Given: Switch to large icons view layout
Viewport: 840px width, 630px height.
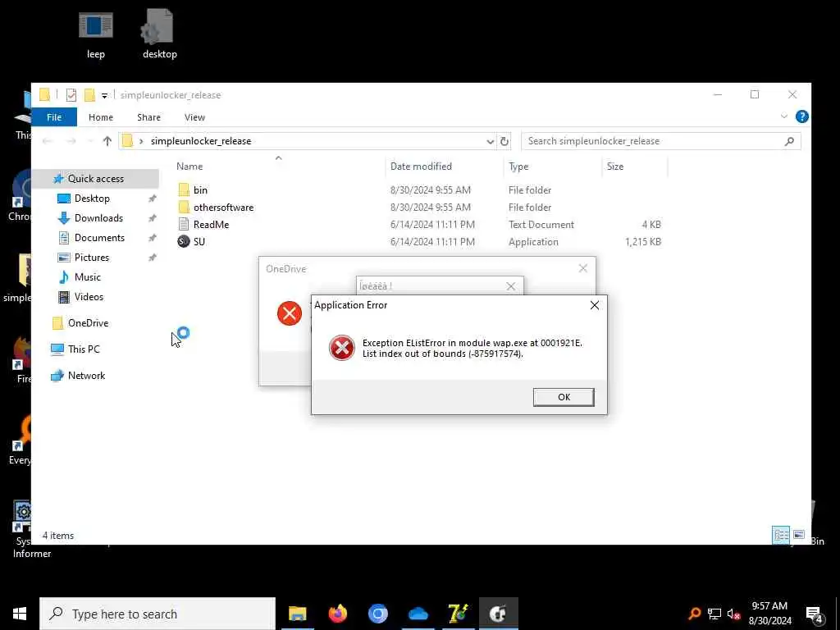Looking at the screenshot, I should pyautogui.click(x=798, y=535).
